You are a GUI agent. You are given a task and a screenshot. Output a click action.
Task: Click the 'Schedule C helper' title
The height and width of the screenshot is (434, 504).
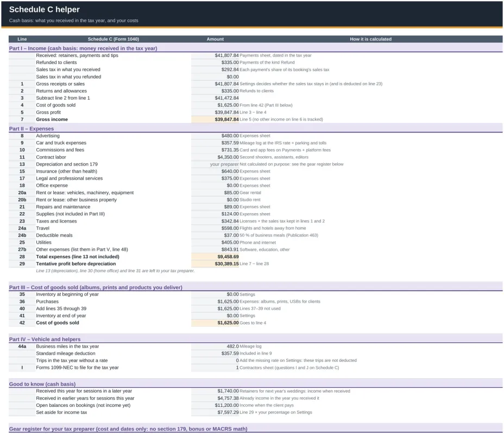coord(45,10)
